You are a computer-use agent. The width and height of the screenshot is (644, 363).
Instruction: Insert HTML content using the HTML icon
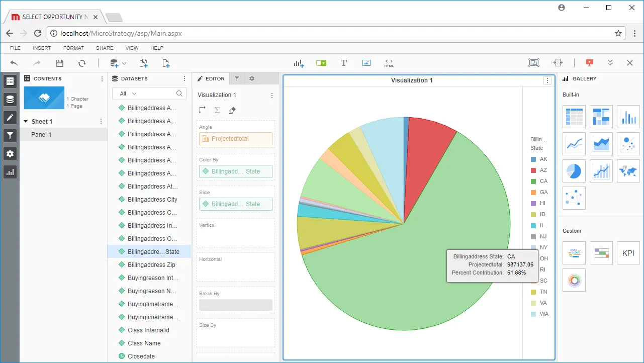pyautogui.click(x=389, y=63)
